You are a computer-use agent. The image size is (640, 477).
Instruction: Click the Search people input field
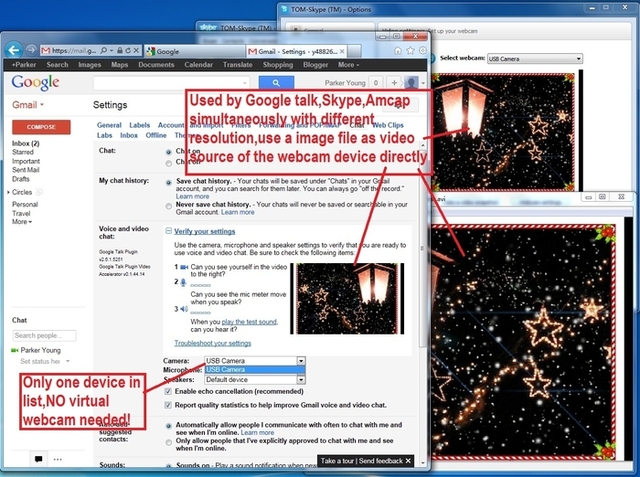44,335
